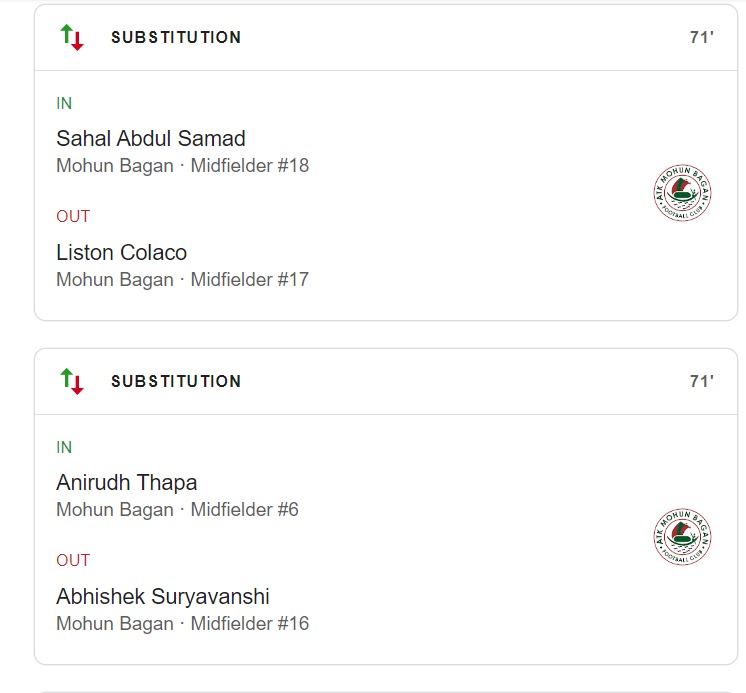Click the OUT label above Liston Colaco
Screen dimensions: 746x693
[73, 216]
